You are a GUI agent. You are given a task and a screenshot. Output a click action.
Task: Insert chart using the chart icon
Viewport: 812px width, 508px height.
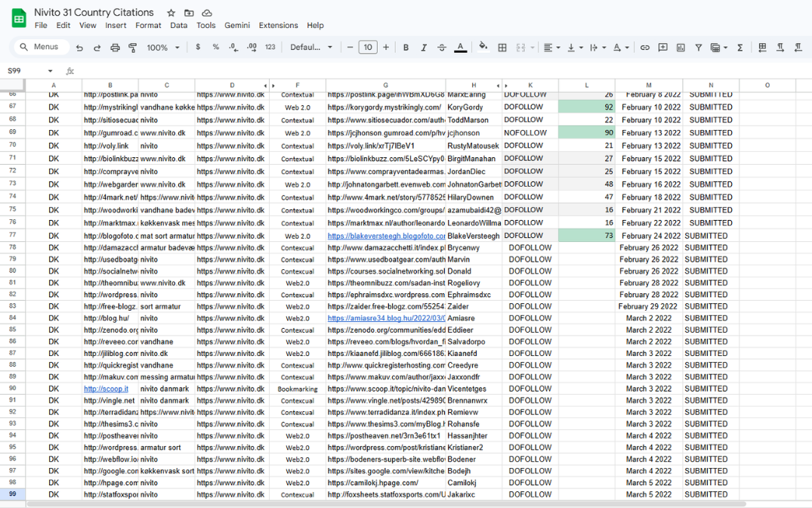[x=681, y=48]
